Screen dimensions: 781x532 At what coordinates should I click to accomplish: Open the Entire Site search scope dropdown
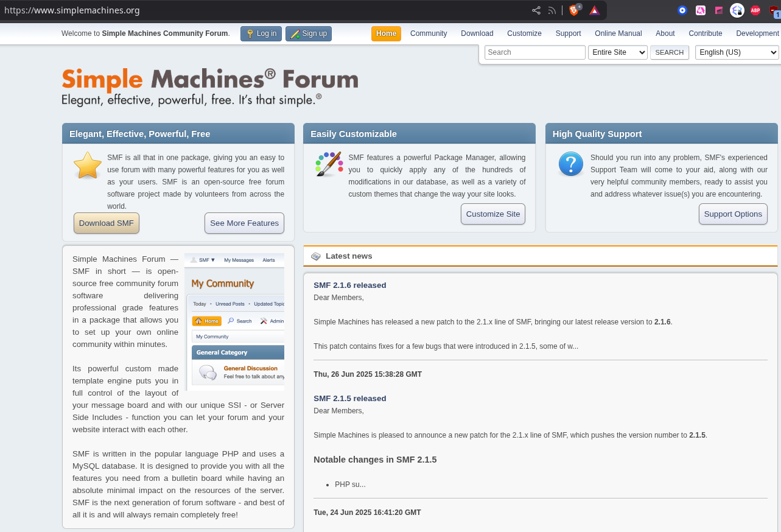click(x=617, y=52)
